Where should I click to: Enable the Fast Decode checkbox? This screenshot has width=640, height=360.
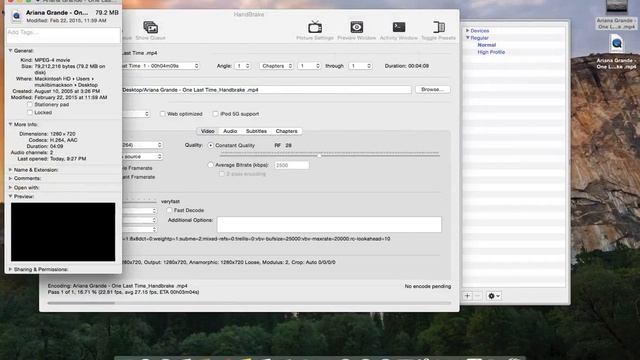169,210
